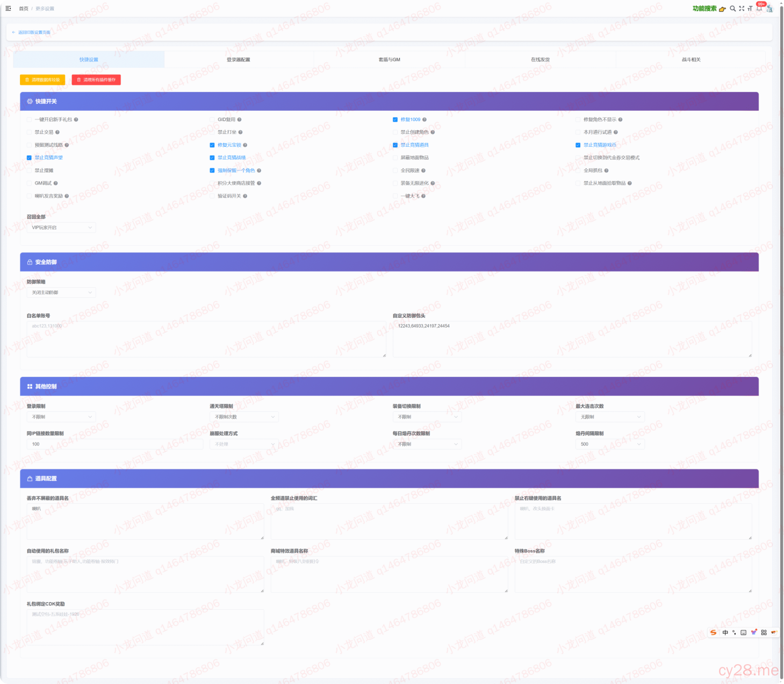Viewport: 784px width, 684px height.
Task: Open search with the magnifier icon
Action: coord(732,9)
